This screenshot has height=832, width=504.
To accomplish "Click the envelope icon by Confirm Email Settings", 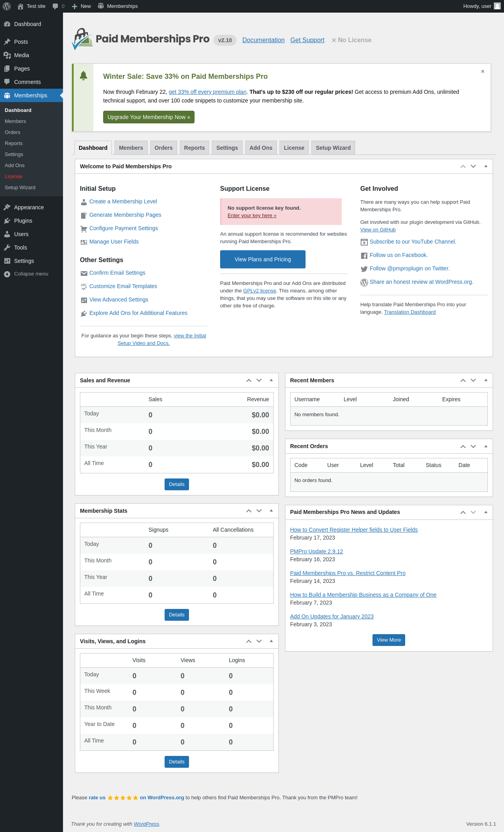I will click(84, 273).
